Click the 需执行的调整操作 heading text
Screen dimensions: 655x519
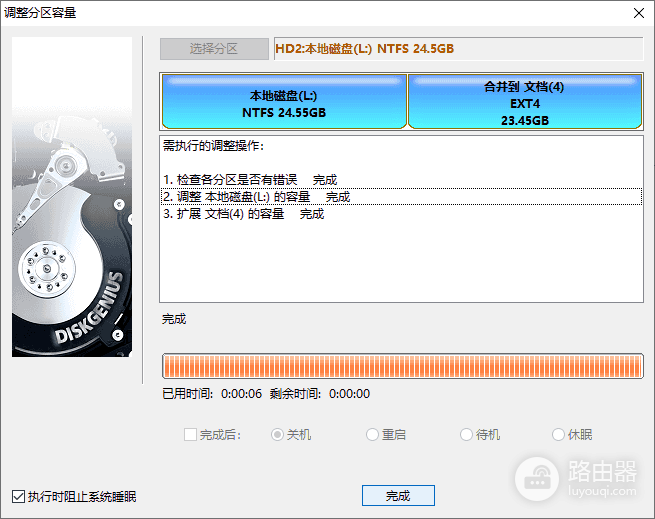(x=213, y=146)
